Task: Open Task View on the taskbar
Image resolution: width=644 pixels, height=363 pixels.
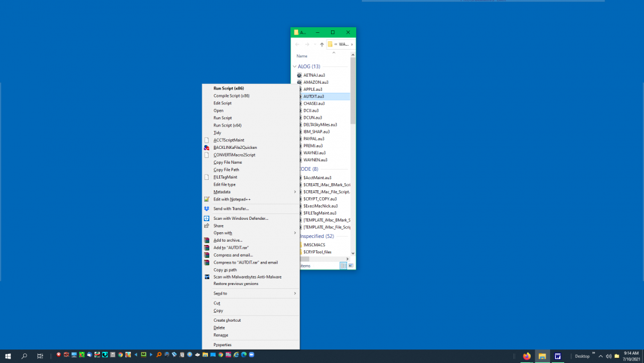Action: click(40, 356)
